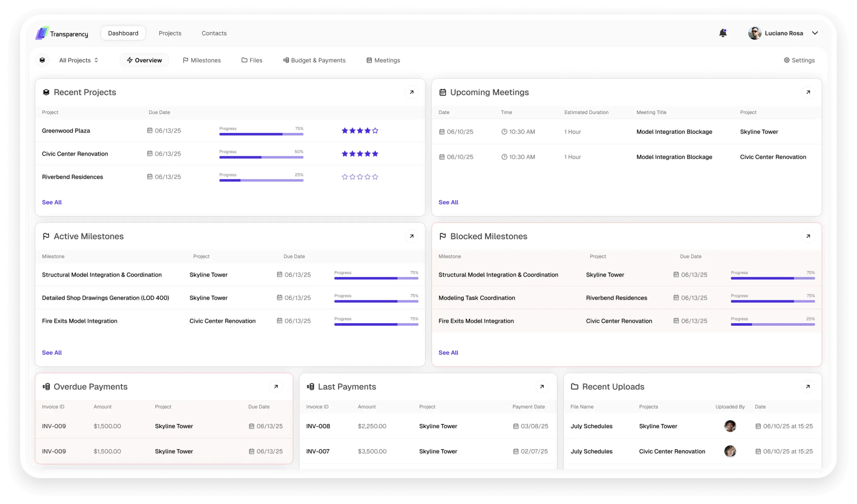This screenshot has width=857, height=504.
Task: Expand Overdue Payments arrow icon
Action: [x=276, y=387]
